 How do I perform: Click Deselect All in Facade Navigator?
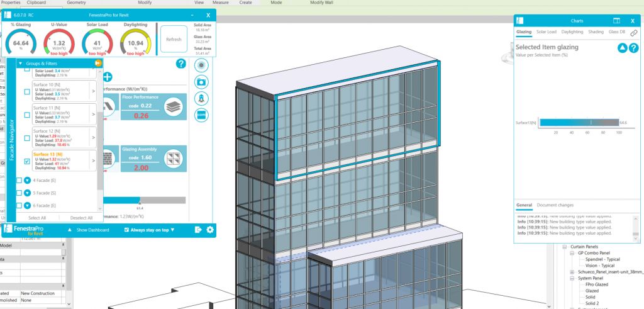81,218
